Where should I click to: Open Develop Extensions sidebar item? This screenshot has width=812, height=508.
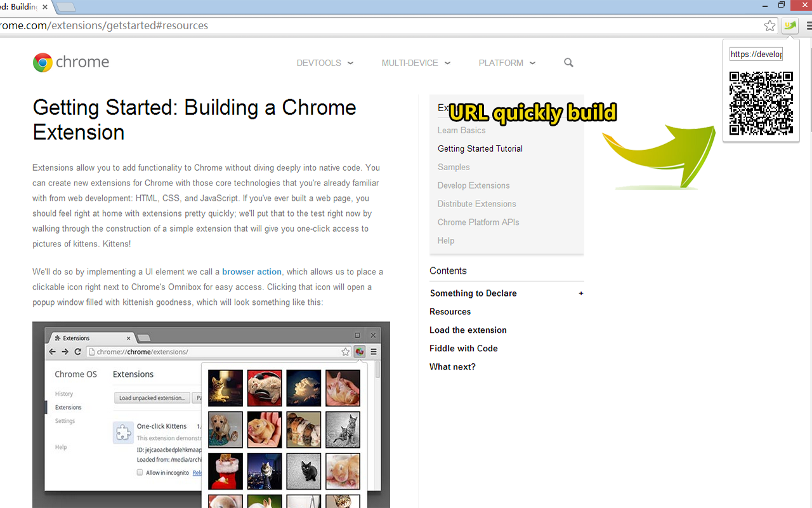(x=473, y=185)
